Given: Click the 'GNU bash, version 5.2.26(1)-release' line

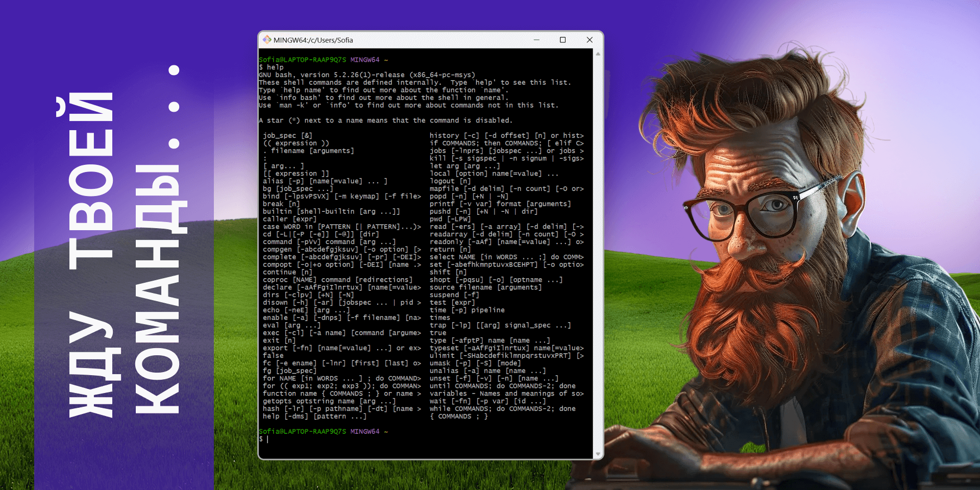Looking at the screenshot, I should click(x=367, y=75).
